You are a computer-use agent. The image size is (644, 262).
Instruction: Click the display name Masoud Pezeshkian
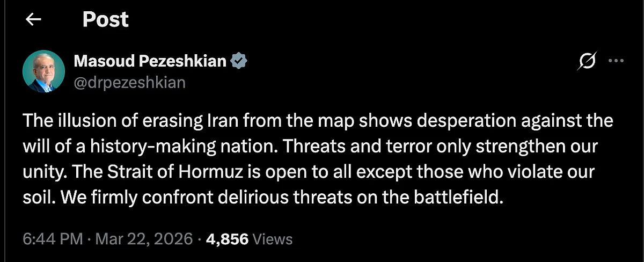[150, 61]
